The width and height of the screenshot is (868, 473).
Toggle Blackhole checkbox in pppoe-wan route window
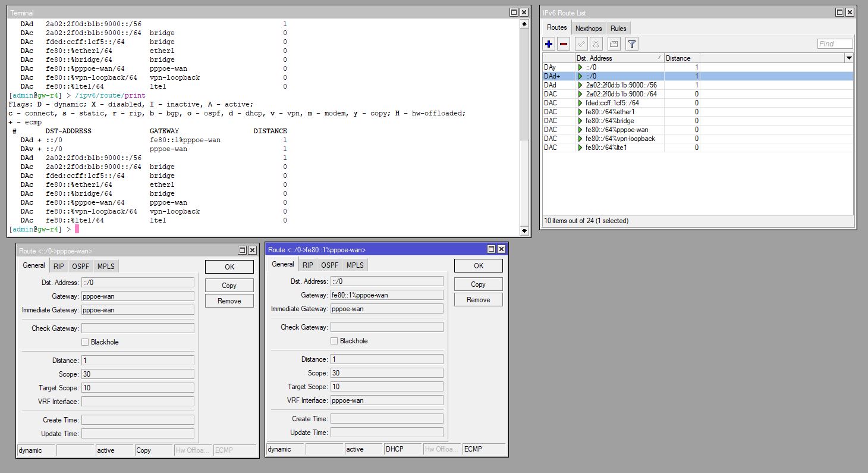(x=85, y=342)
